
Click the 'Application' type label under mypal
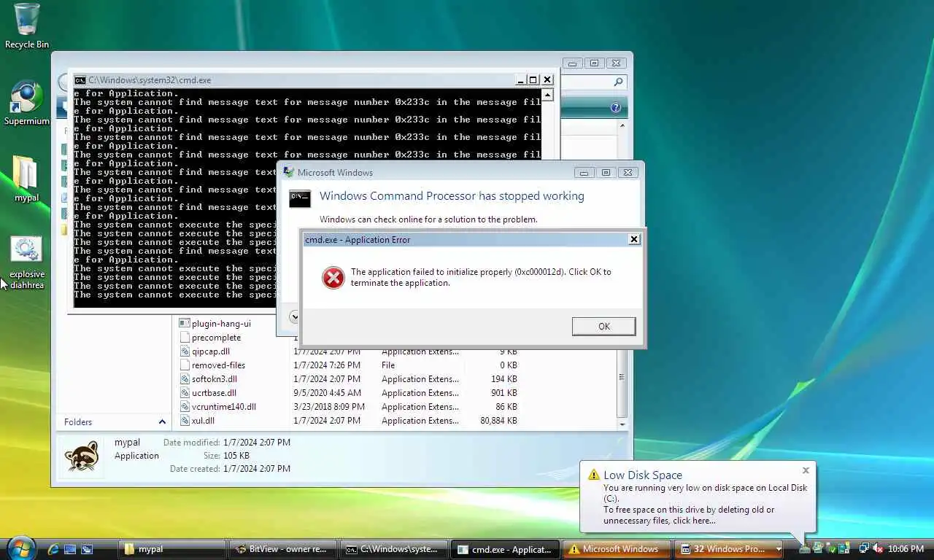136,456
